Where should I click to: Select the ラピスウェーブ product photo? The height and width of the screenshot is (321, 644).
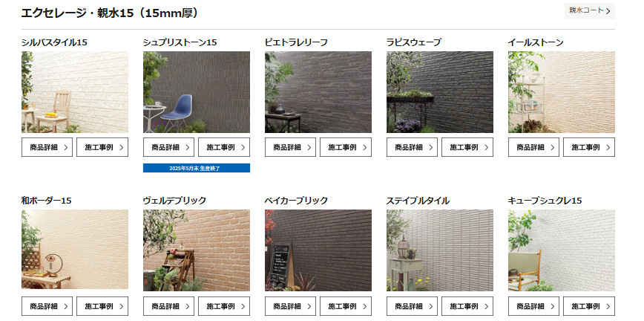[440, 92]
